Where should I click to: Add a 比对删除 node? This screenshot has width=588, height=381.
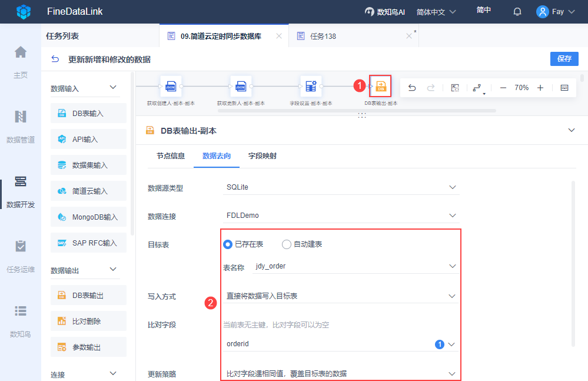click(x=88, y=321)
